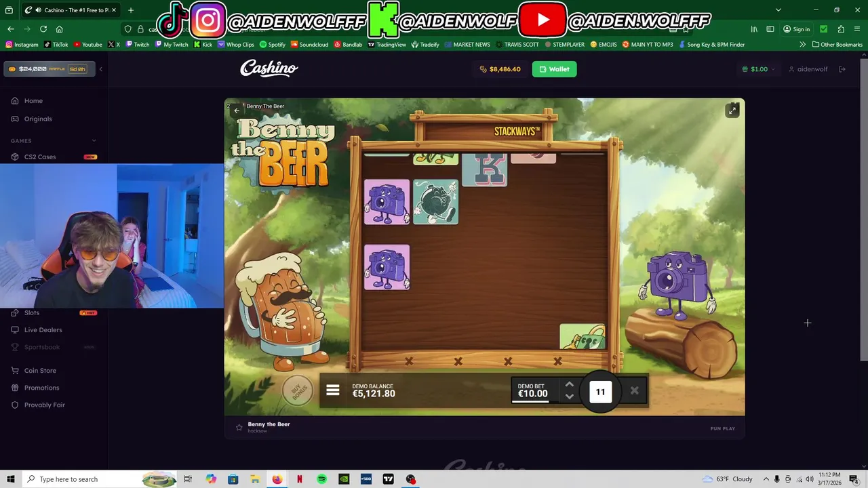Open Other Bookmarks folder
Screen dimensions: 868x488
[837, 45]
